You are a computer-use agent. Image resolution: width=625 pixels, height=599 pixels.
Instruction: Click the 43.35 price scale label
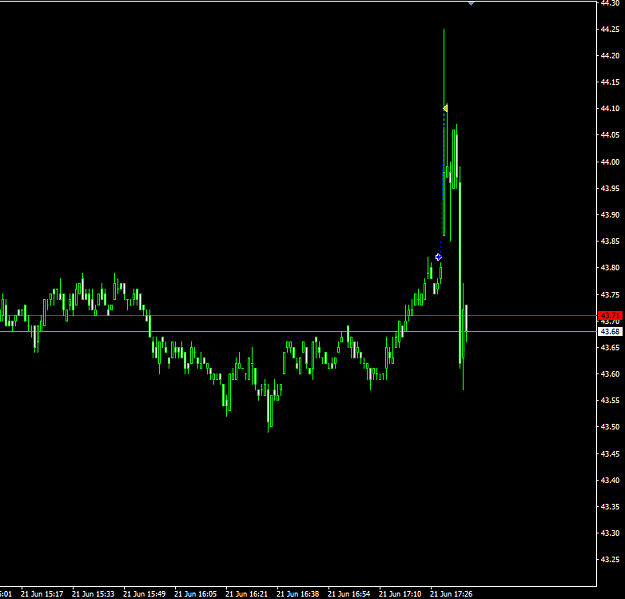[610, 507]
